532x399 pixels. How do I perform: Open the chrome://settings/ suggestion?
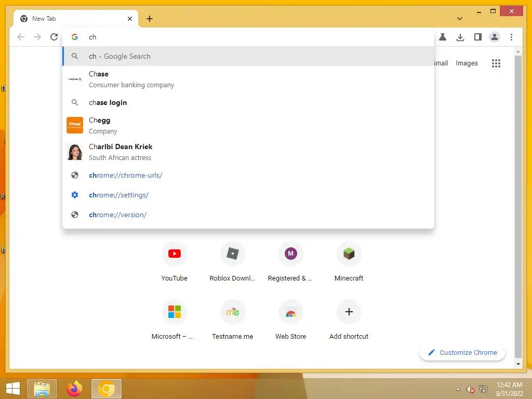(248, 195)
